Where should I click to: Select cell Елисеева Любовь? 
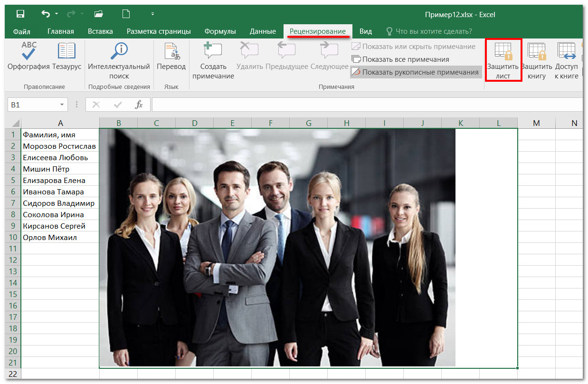(60, 157)
